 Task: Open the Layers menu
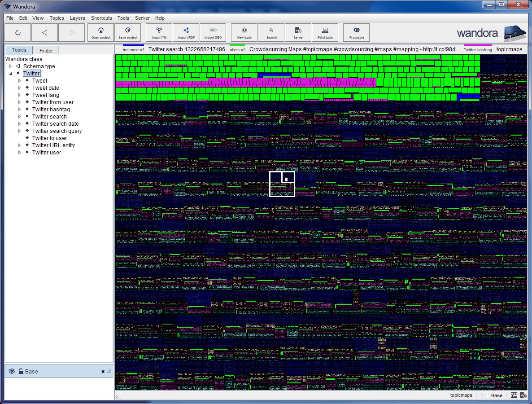click(77, 18)
